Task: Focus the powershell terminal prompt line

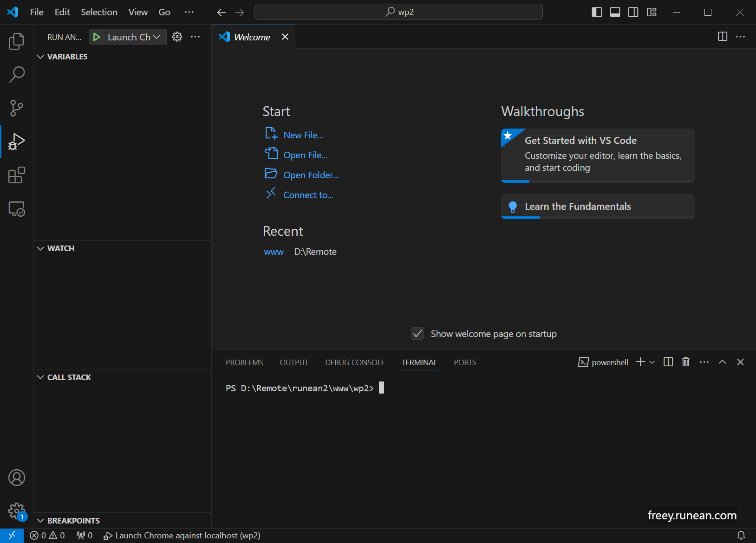Action: (305, 388)
